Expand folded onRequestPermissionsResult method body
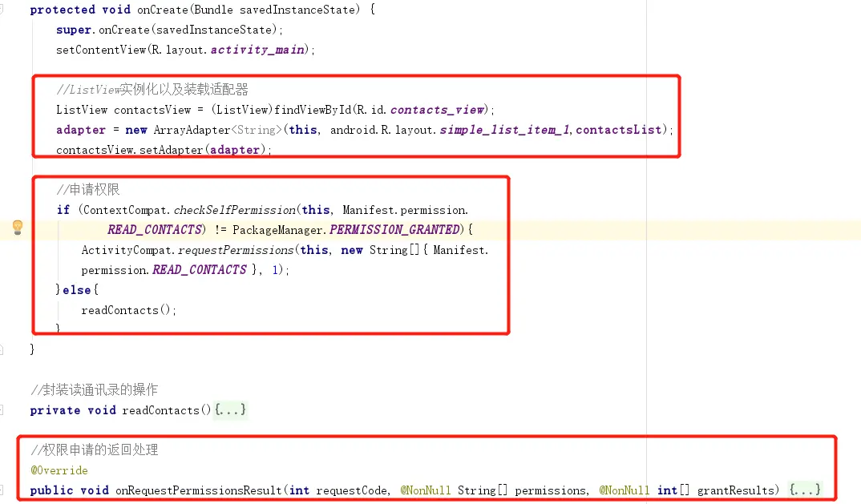Image resolution: width=861 pixels, height=504 pixels. [805, 490]
